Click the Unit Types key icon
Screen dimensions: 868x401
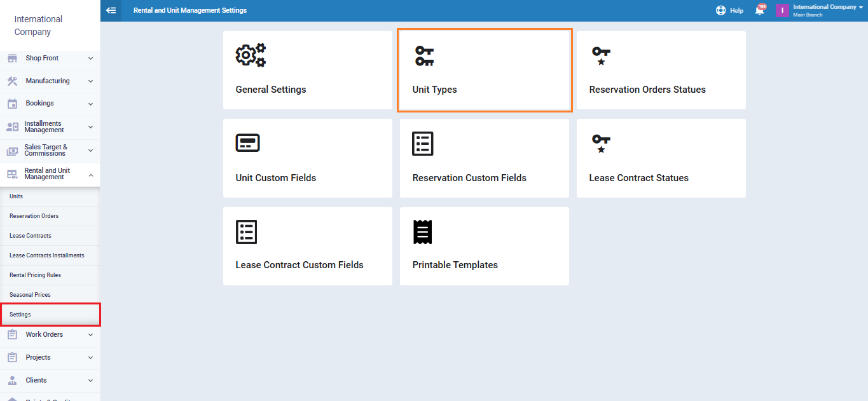coord(424,56)
